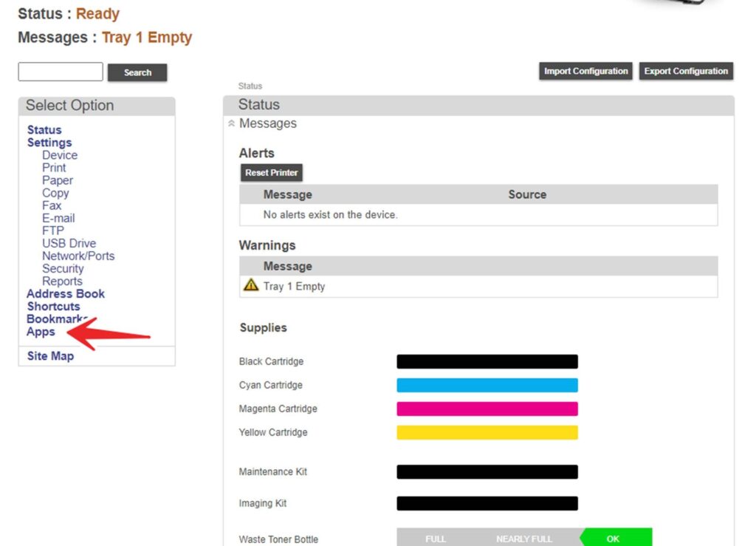The image size is (756, 546).
Task: Open the Paper settings page
Action: click(x=58, y=180)
